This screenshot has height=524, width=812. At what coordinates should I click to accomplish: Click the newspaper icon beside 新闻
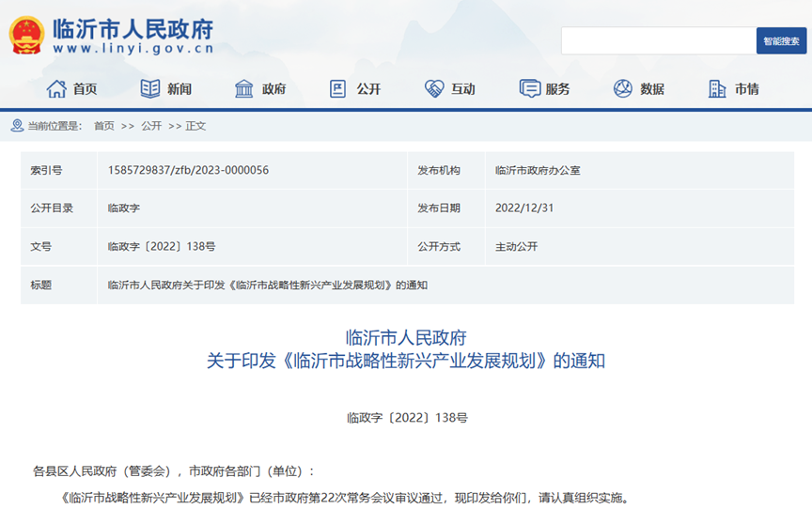pyautogui.click(x=150, y=89)
